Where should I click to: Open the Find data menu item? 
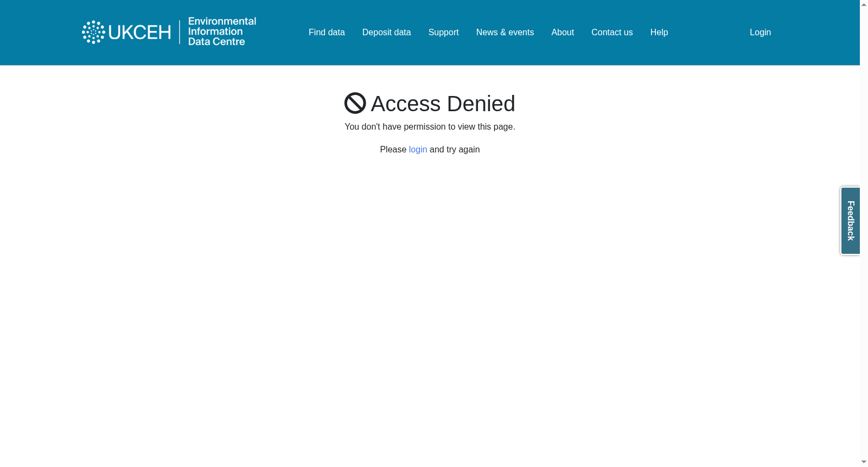(327, 33)
